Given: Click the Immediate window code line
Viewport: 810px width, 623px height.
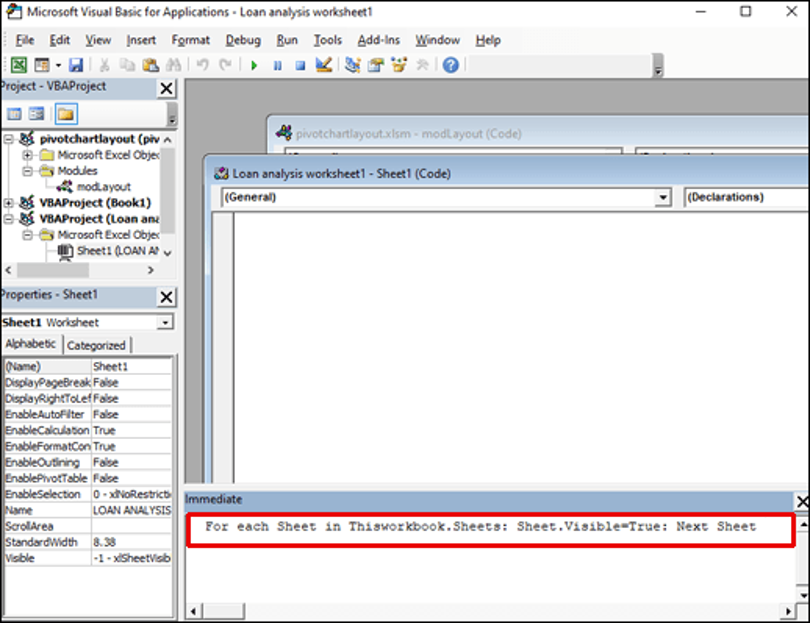Looking at the screenshot, I should click(x=480, y=526).
